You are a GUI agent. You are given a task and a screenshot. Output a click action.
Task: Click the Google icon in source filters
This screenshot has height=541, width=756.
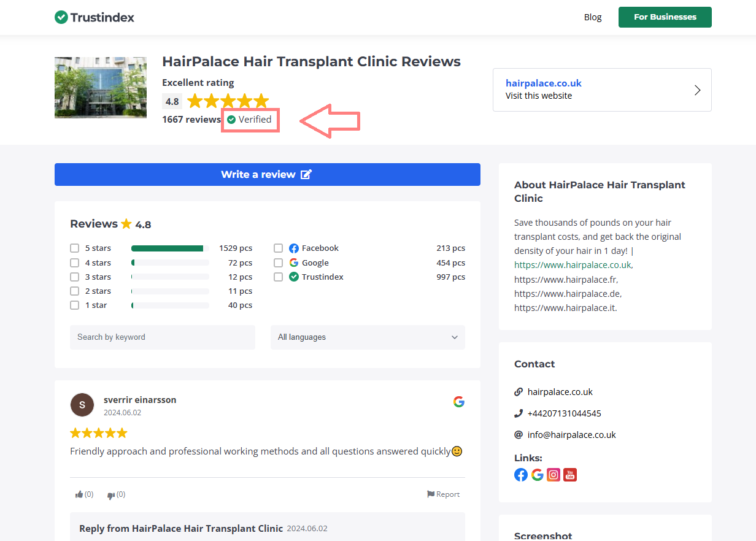point(294,263)
